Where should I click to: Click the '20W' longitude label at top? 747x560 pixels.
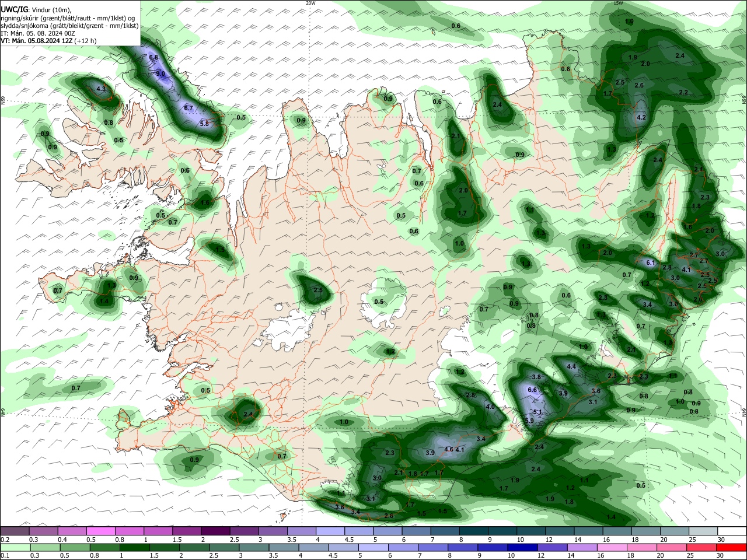tap(310, 3)
